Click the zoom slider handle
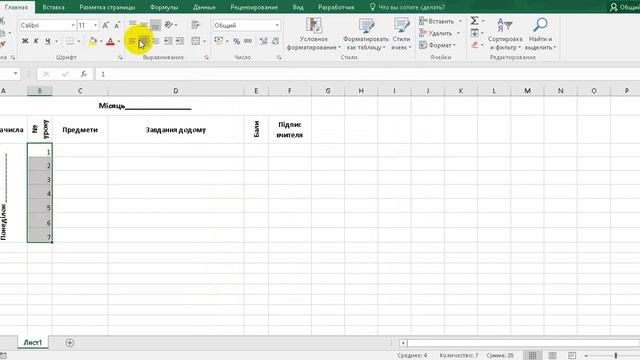Screen dimensions: 640x360 click(x=616, y=356)
